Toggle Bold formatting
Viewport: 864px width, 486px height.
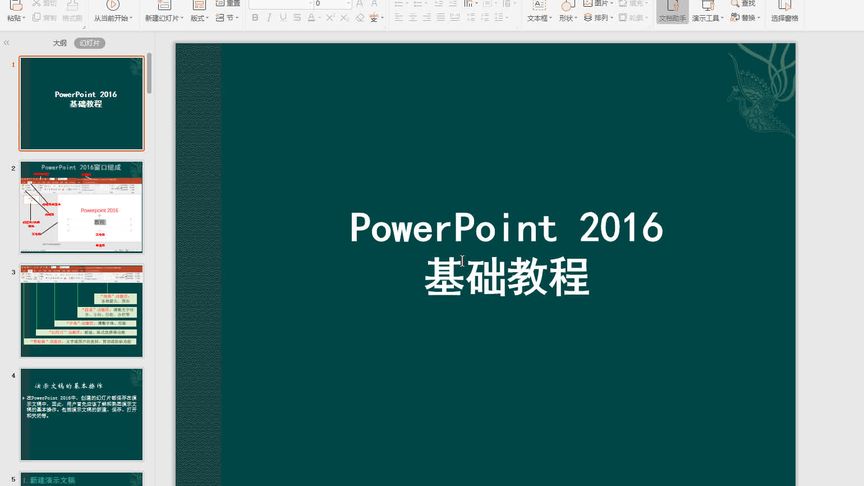tap(255, 18)
